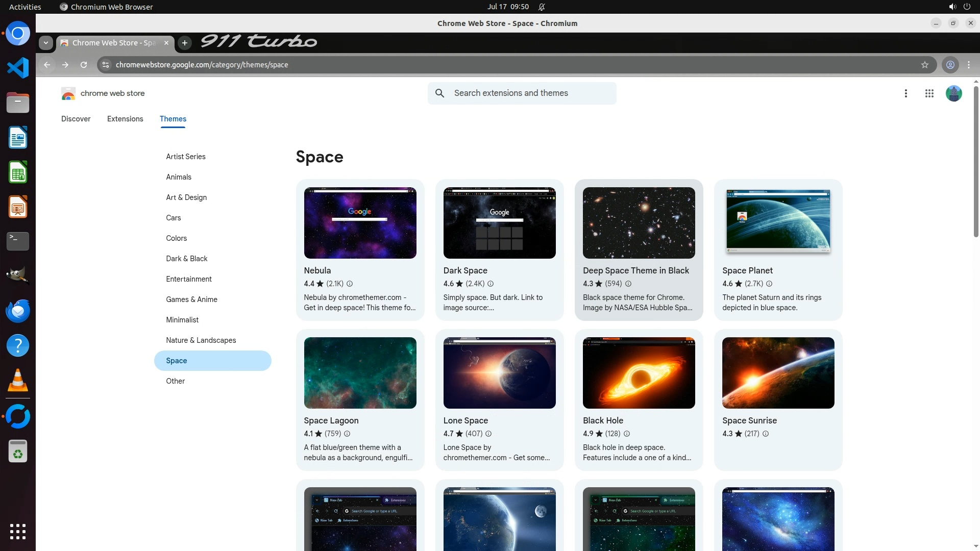Open the Google apps grid icon
This screenshot has width=980, height=551.
(929, 93)
